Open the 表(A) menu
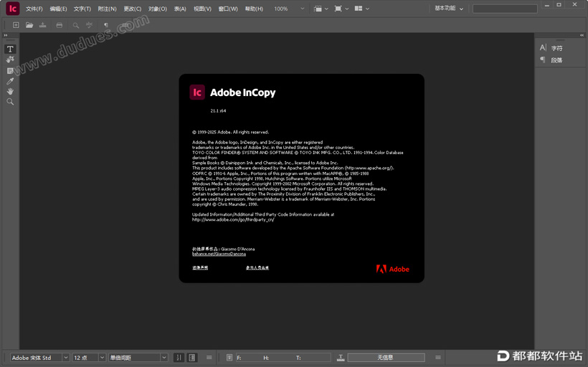 tap(180, 9)
